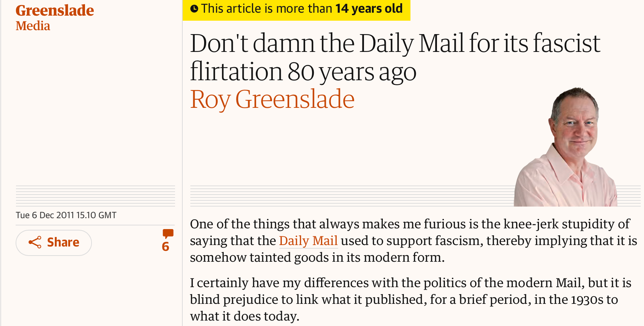This screenshot has width=644, height=326.
Task: Go to the Media section link
Action: coord(33,26)
